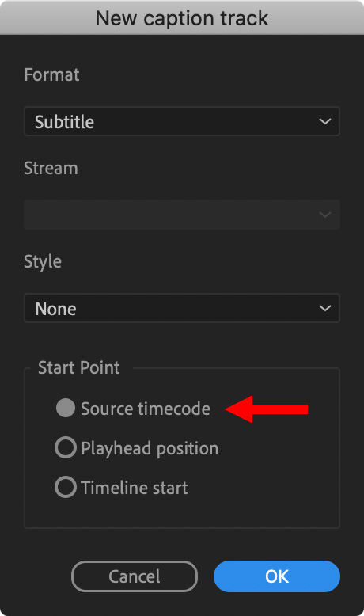Click the Start Point group heading
Image resolution: width=364 pixels, height=616 pixels.
[x=79, y=367]
